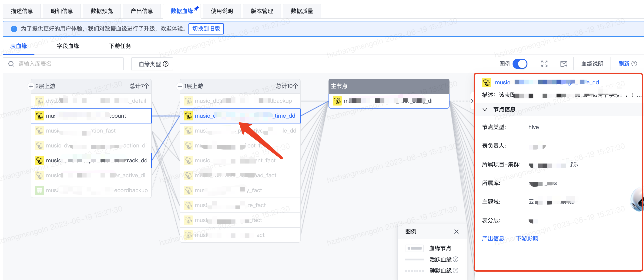Screen dimensions: 644x280
Task: Switch to the 字段血缘 tab
Action: click(x=67, y=46)
